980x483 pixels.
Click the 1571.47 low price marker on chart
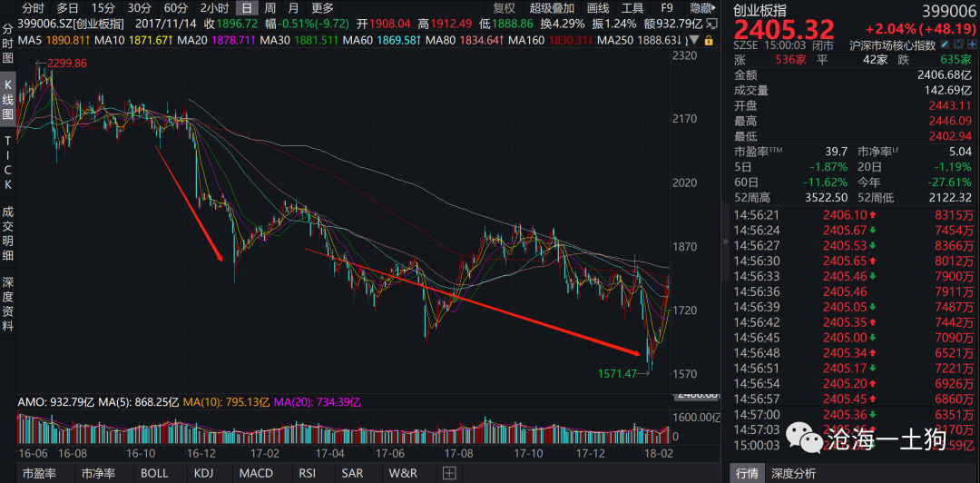[x=616, y=373]
